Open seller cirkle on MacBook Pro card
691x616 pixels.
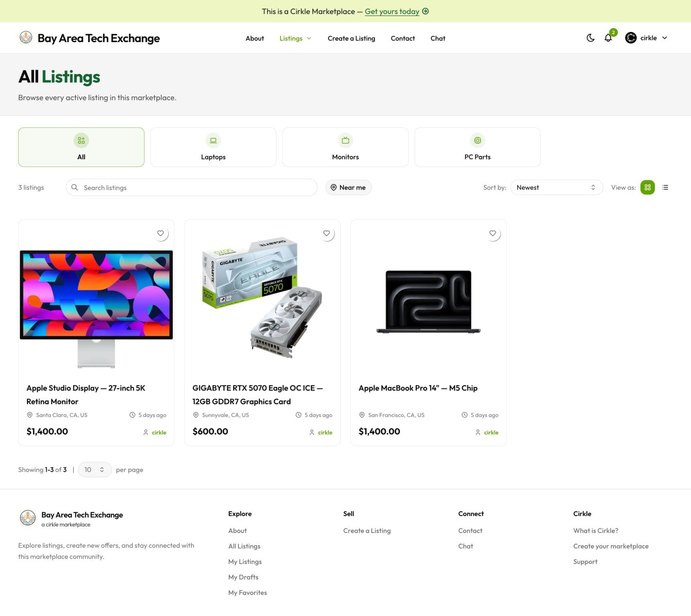491,432
